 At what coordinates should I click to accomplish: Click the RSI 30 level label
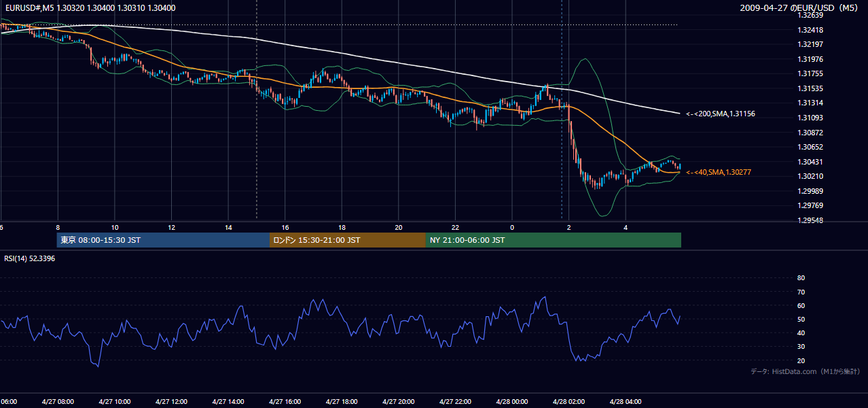(x=801, y=347)
